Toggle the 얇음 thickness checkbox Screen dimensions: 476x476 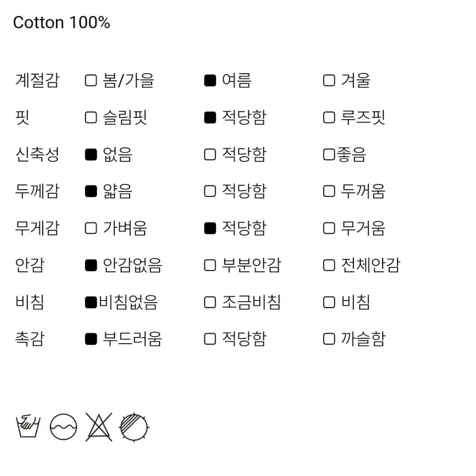(x=91, y=191)
